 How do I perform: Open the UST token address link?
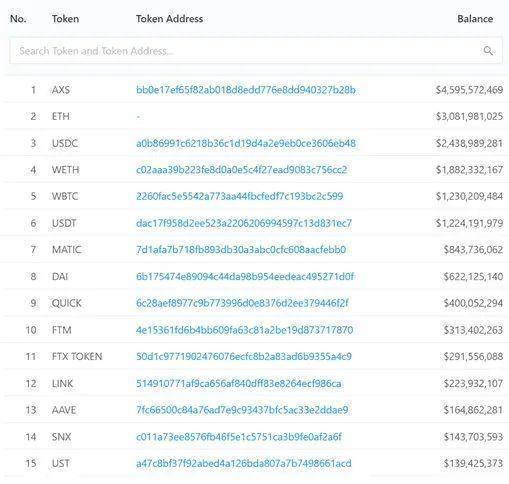click(244, 463)
